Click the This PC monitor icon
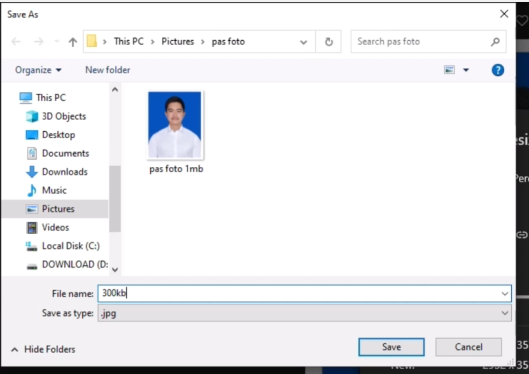The height and width of the screenshot is (374, 529). click(x=26, y=97)
